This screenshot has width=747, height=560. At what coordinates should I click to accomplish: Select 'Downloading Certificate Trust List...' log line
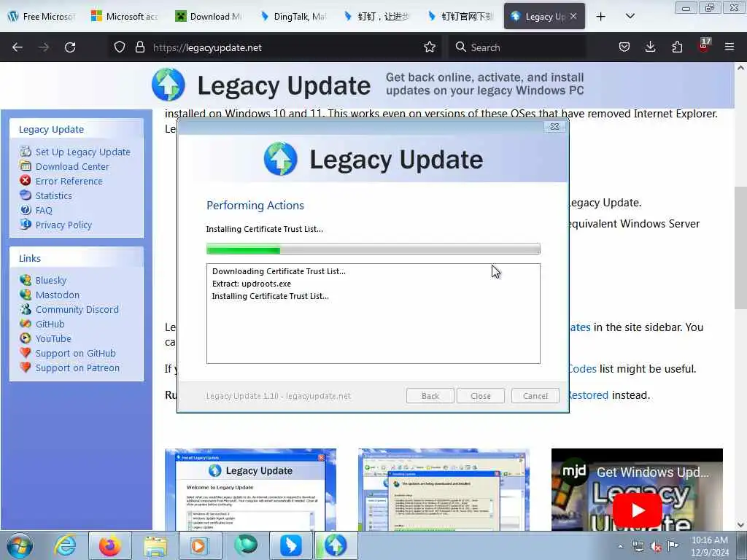[x=279, y=271]
